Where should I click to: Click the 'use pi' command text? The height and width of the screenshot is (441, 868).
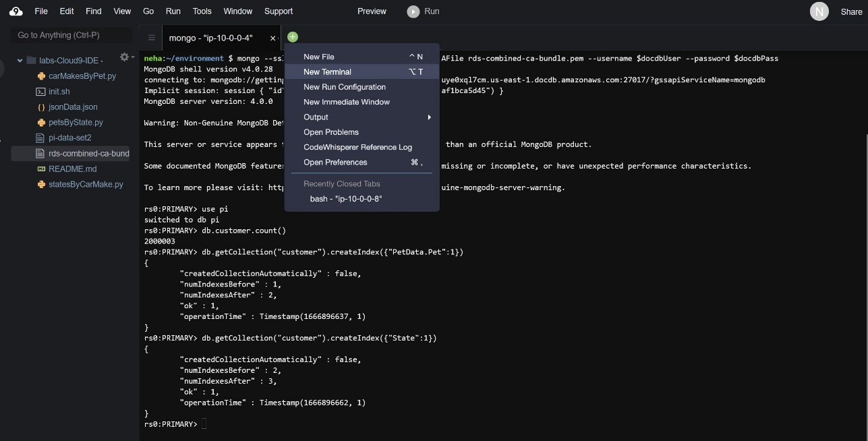214,209
